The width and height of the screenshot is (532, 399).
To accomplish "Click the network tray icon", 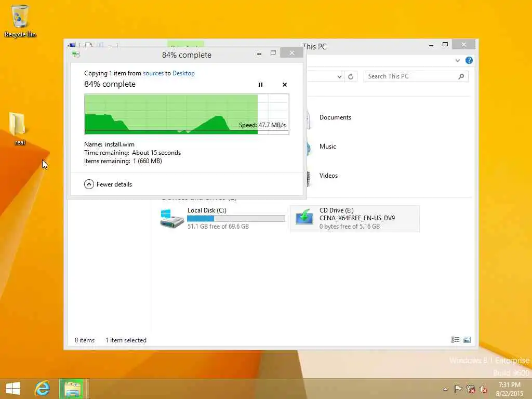I will 470,389.
